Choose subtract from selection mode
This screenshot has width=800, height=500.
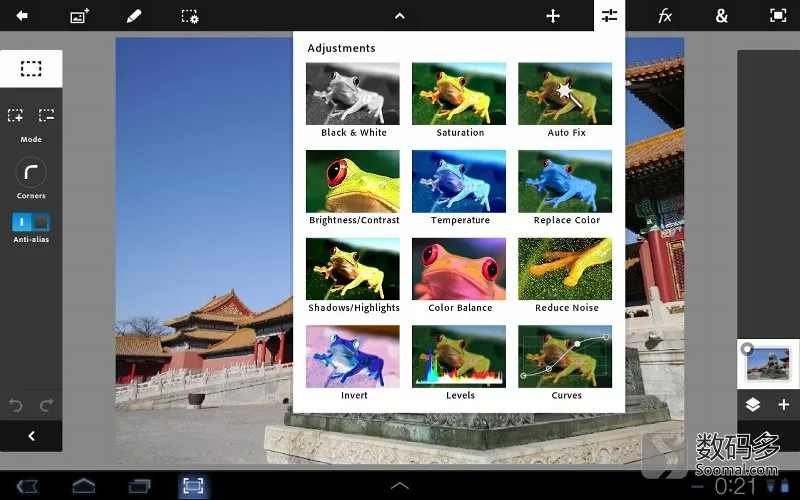(46, 115)
